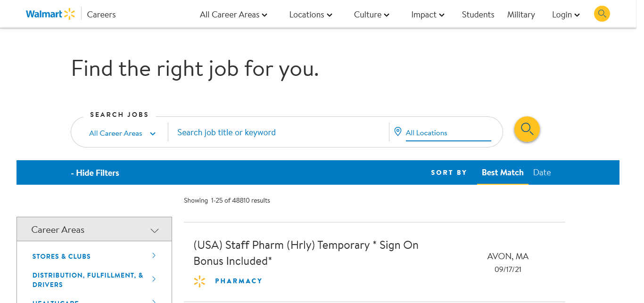Open Stores & Clubs arrow
Viewport: 644px width, 303px height.
pos(154,255)
